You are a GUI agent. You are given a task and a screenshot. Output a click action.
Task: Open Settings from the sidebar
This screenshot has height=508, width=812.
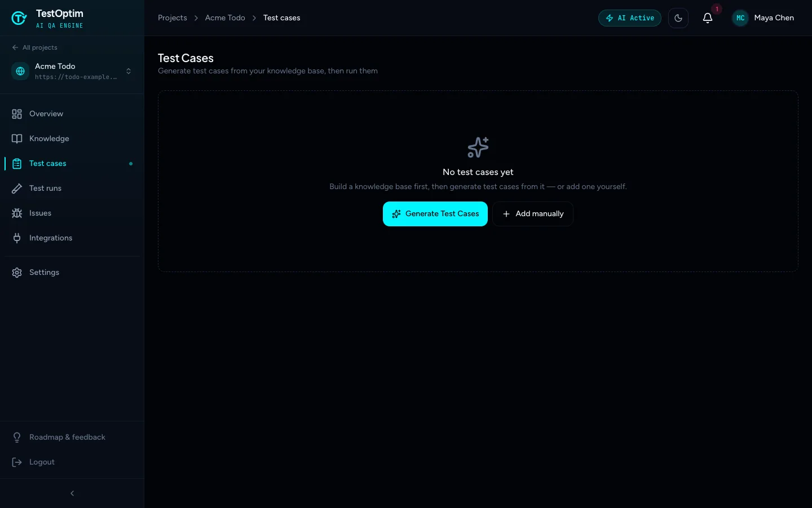coord(72,273)
